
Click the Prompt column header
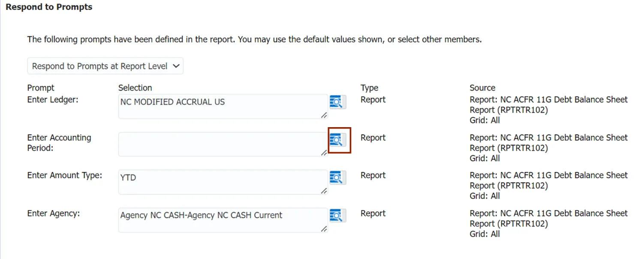[41, 88]
